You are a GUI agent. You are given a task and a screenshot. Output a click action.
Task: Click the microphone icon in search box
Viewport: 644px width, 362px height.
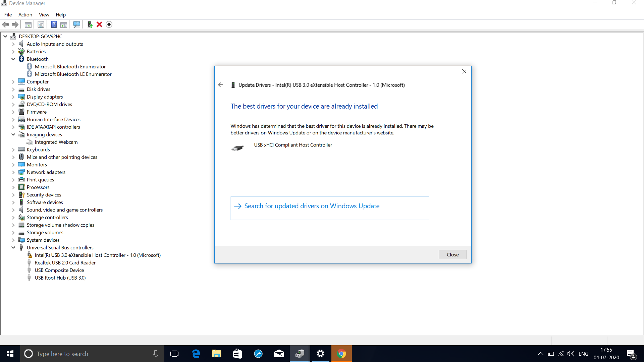coord(156,354)
